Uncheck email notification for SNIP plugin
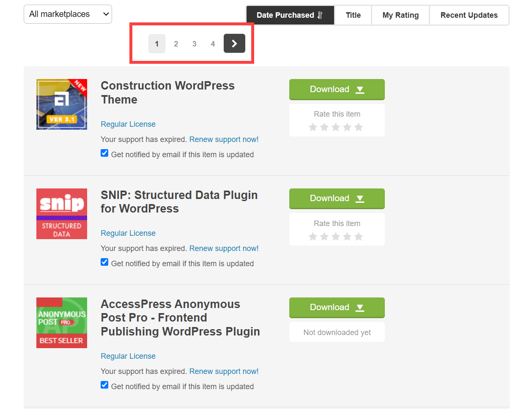Screen dimensions: 532x409 [x=104, y=262]
